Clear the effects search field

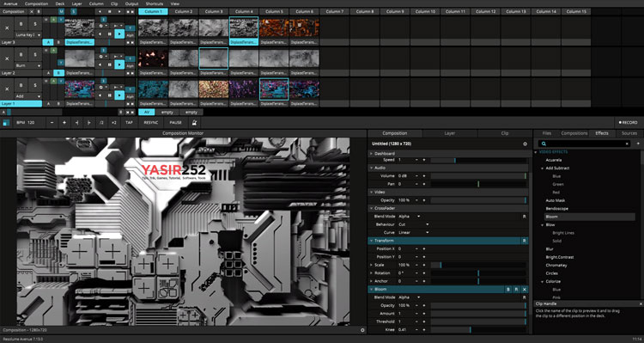[627, 144]
